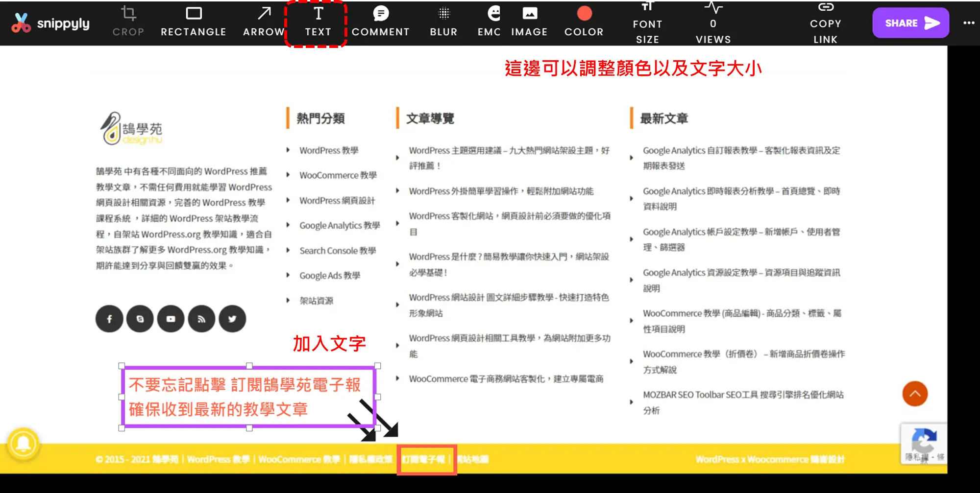Select the purple-bordered text box annotation
Screen dimensions: 980x493
click(x=249, y=397)
